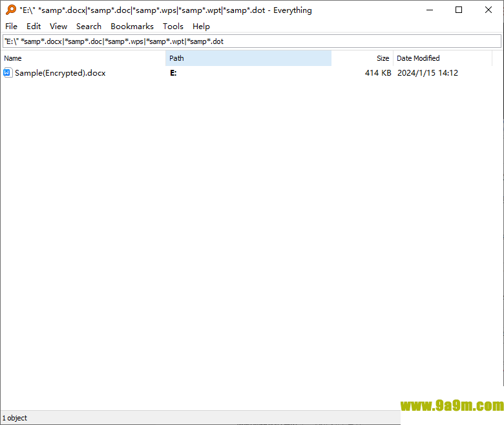Click the 1 object status bar text
This screenshot has height=425, width=504.
click(15, 418)
